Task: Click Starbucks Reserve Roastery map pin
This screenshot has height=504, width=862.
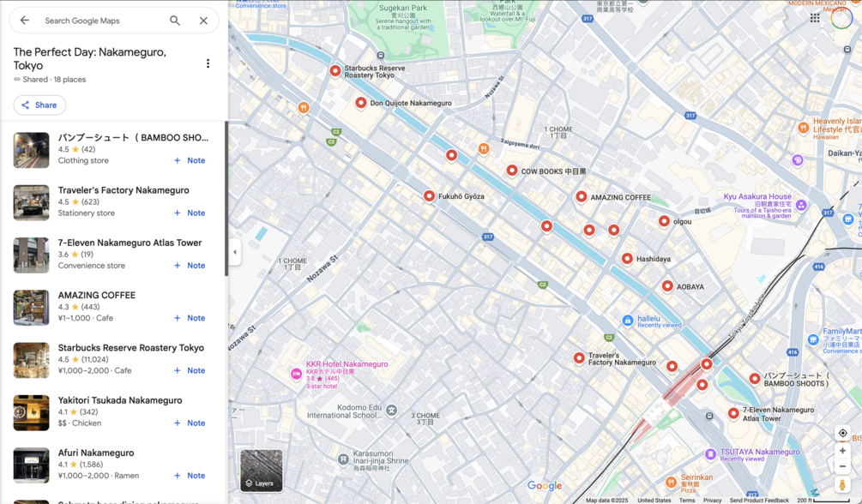Action: pos(335,71)
